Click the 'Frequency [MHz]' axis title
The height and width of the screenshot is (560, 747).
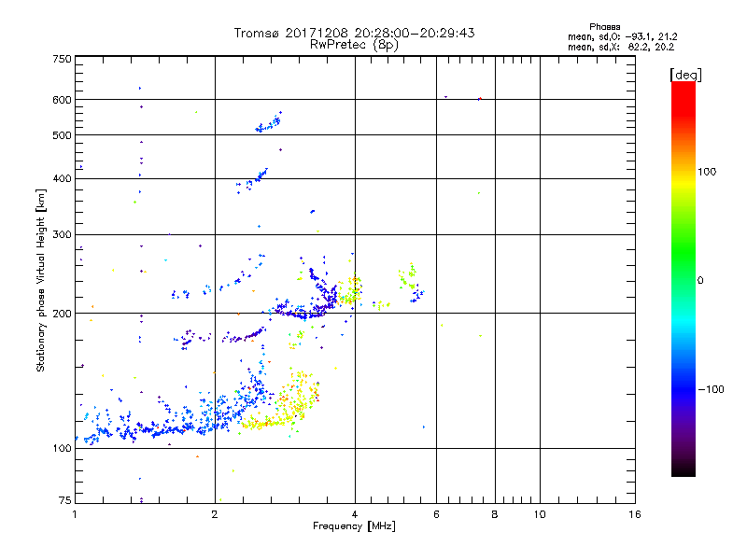click(354, 526)
